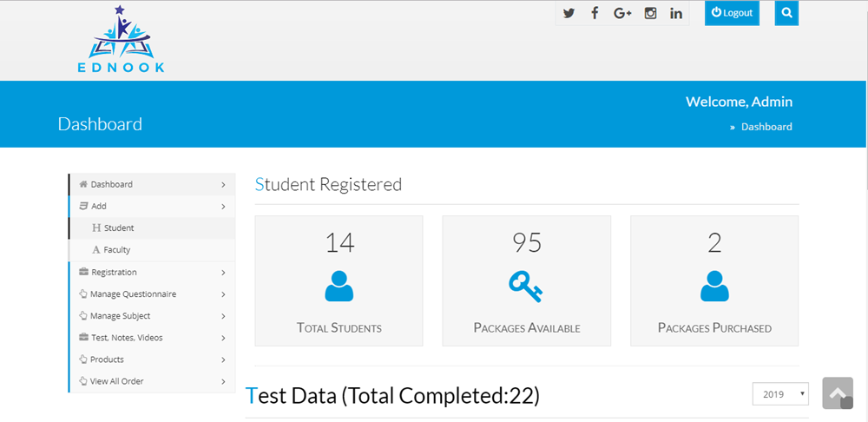868x422 pixels.
Task: Click the Logout button
Action: point(732,13)
